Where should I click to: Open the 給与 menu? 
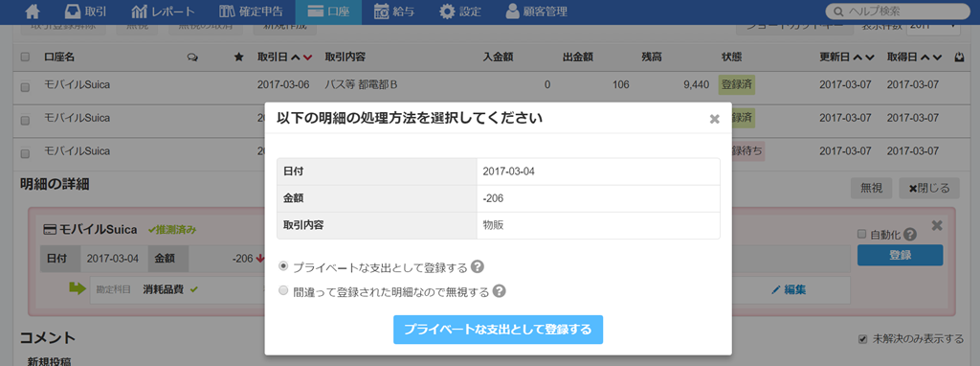click(394, 11)
